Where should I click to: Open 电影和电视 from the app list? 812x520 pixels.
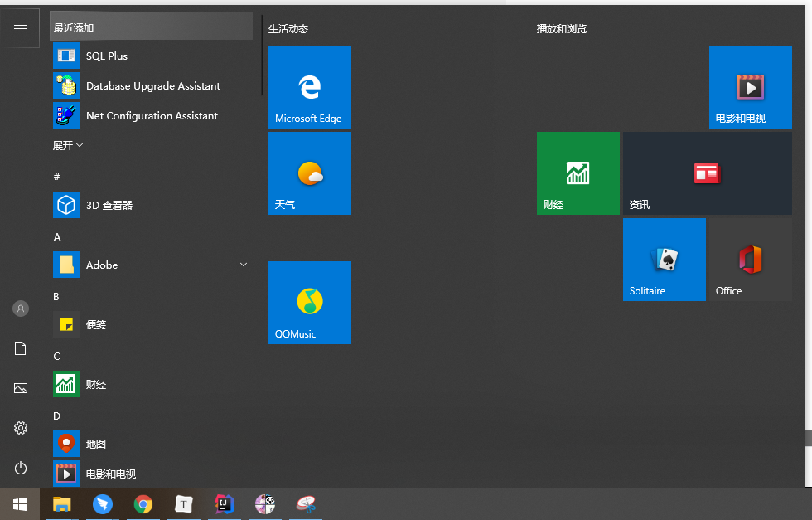(x=152, y=474)
